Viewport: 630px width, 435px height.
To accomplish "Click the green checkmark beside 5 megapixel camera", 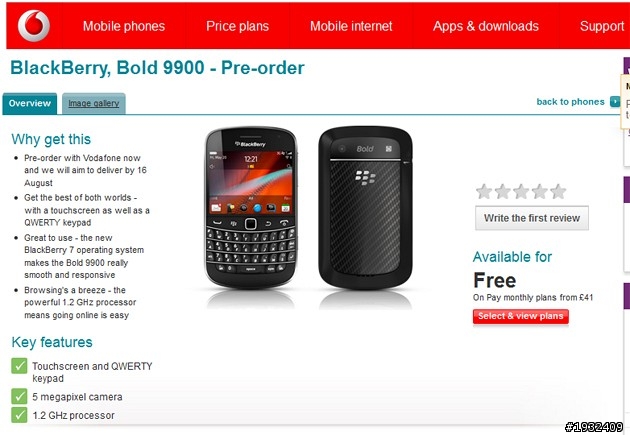I will click(19, 396).
